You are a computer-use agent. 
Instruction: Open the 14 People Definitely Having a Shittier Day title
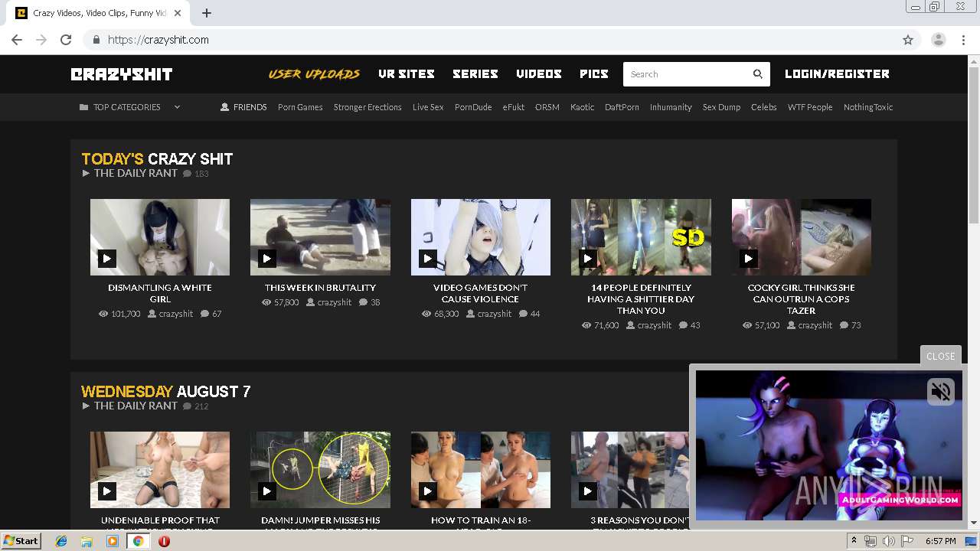(x=641, y=299)
